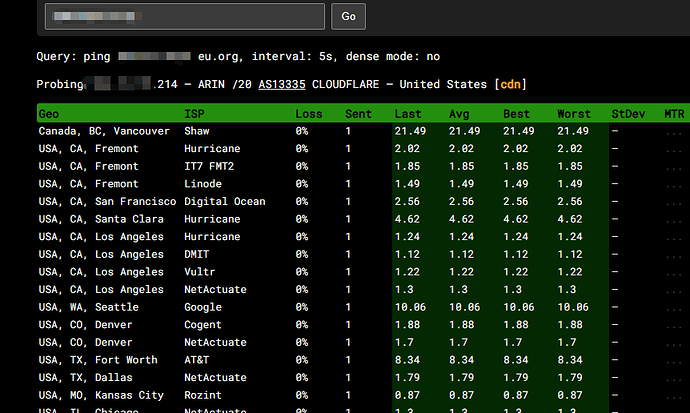
Task: Click the Vultr ISP cell
Action: tap(200, 272)
